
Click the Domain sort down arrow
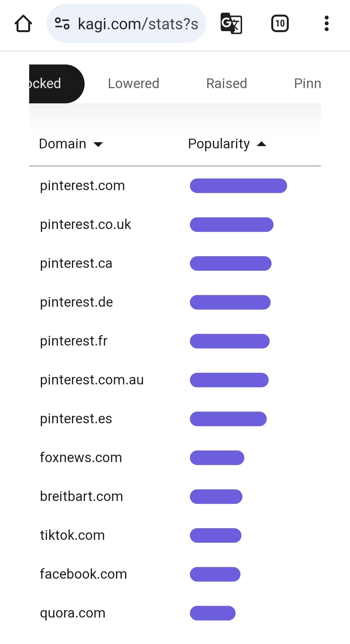(98, 144)
